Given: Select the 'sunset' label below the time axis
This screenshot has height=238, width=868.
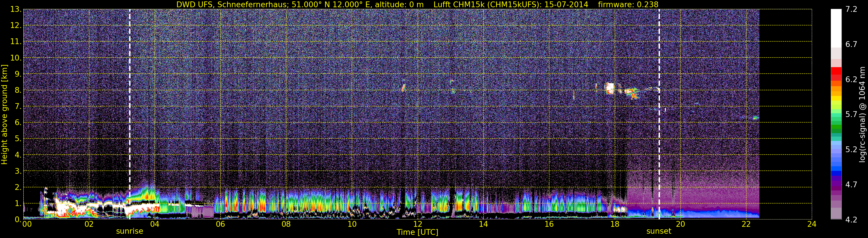Looking at the screenshot, I should pos(659,231).
